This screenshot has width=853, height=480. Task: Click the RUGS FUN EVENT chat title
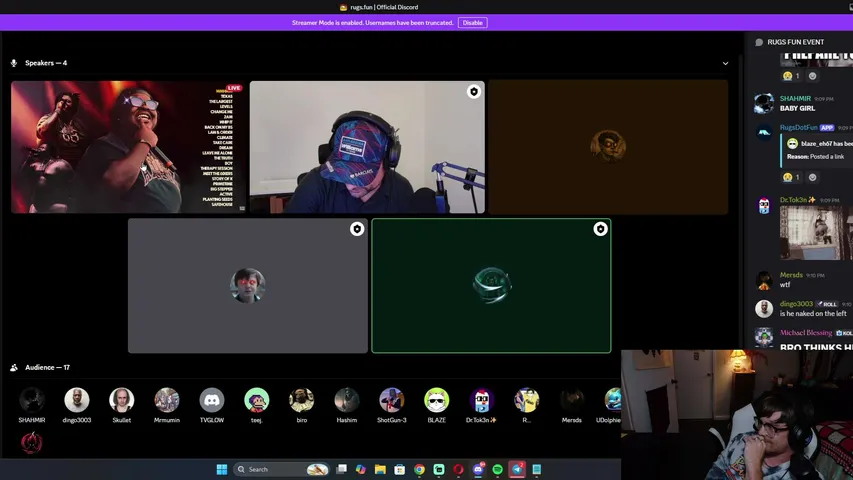[x=795, y=42]
